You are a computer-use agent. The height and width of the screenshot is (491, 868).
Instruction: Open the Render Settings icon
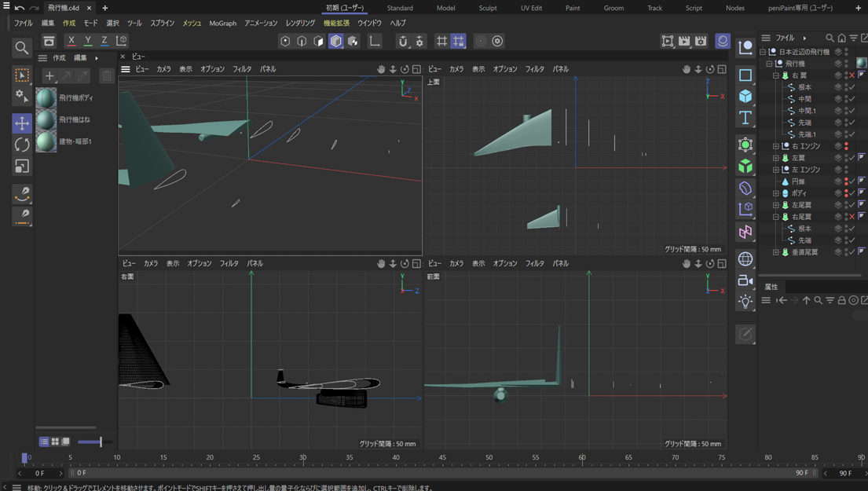pyautogui.click(x=701, y=41)
